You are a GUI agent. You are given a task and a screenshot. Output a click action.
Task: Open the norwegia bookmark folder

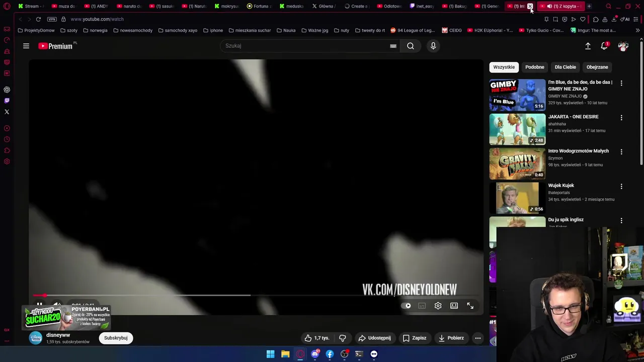point(95,30)
